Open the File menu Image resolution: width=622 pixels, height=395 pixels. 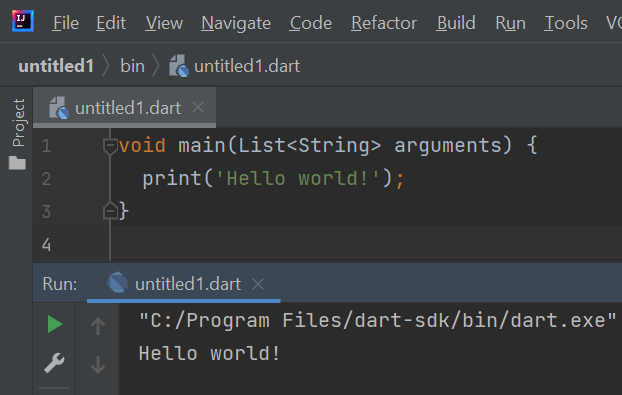[x=66, y=23]
